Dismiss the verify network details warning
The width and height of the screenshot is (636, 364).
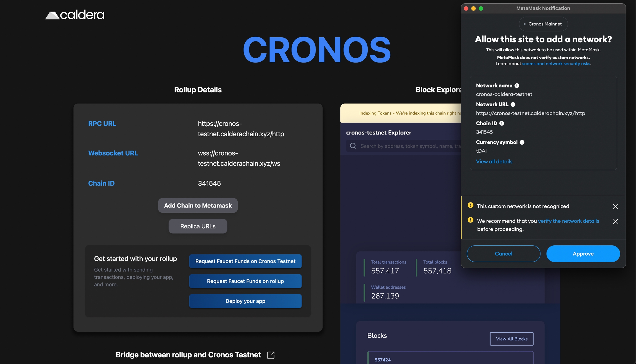tap(616, 221)
